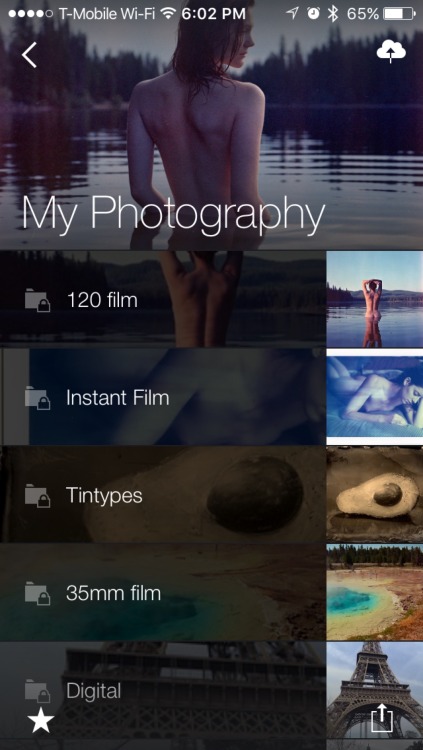Tap locked folder icon beside Tintypes
The width and height of the screenshot is (423, 750).
pyautogui.click(x=37, y=496)
